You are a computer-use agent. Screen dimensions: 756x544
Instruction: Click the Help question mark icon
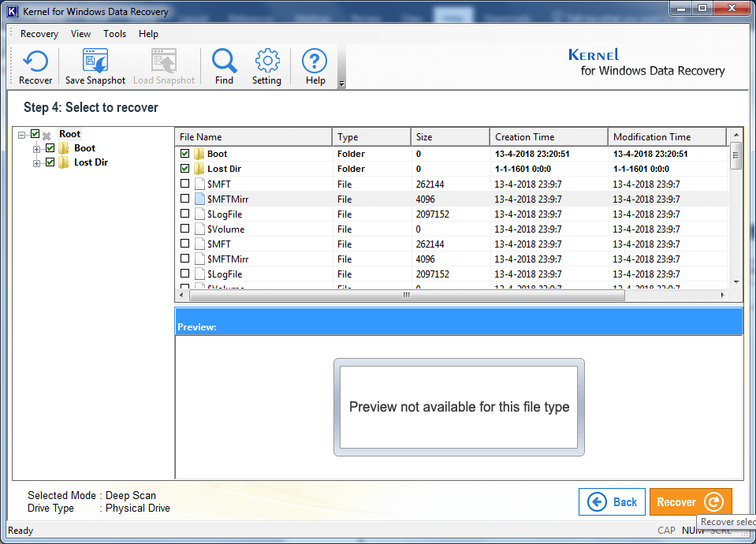(x=315, y=61)
